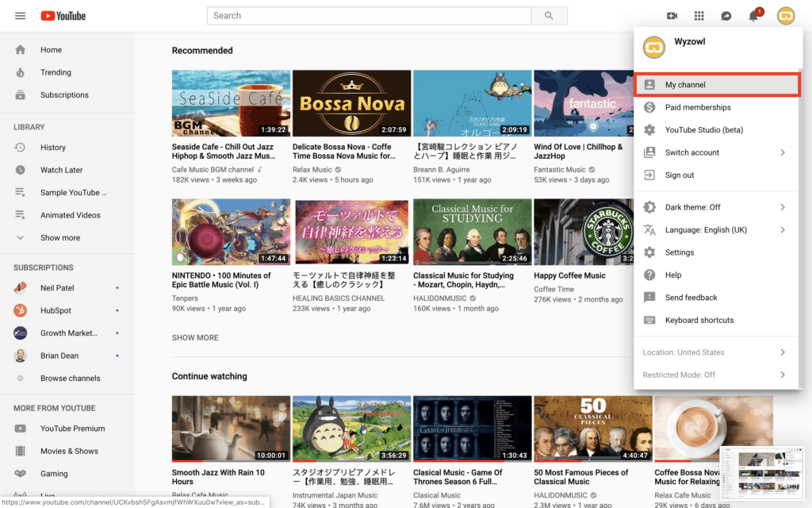Image resolution: width=812 pixels, height=508 pixels.
Task: Open Brian Dean channel avatar
Action: click(x=20, y=356)
